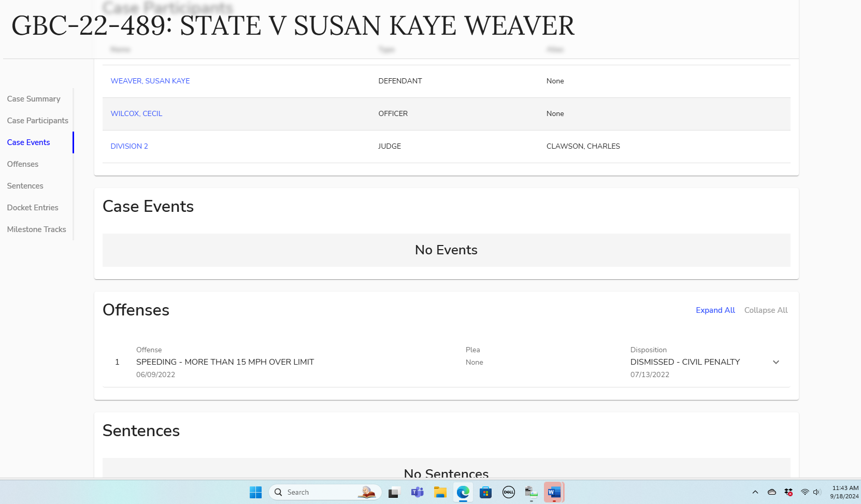Click the volume icon in system tray
The height and width of the screenshot is (504, 861).
tap(817, 492)
